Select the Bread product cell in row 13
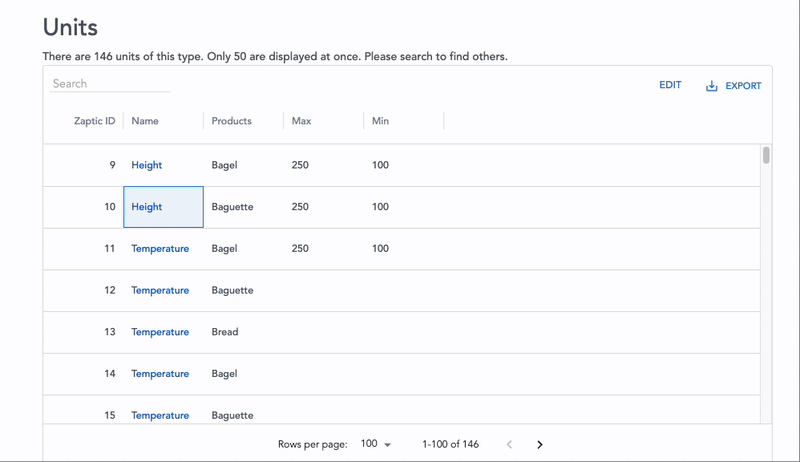Viewport: 800px width, 462px height. [225, 332]
